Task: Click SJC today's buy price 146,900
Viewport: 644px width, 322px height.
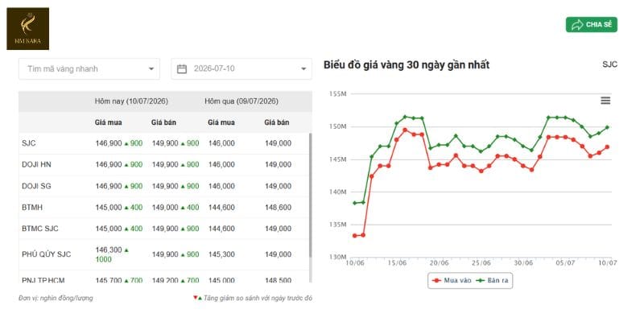Action: click(109, 143)
